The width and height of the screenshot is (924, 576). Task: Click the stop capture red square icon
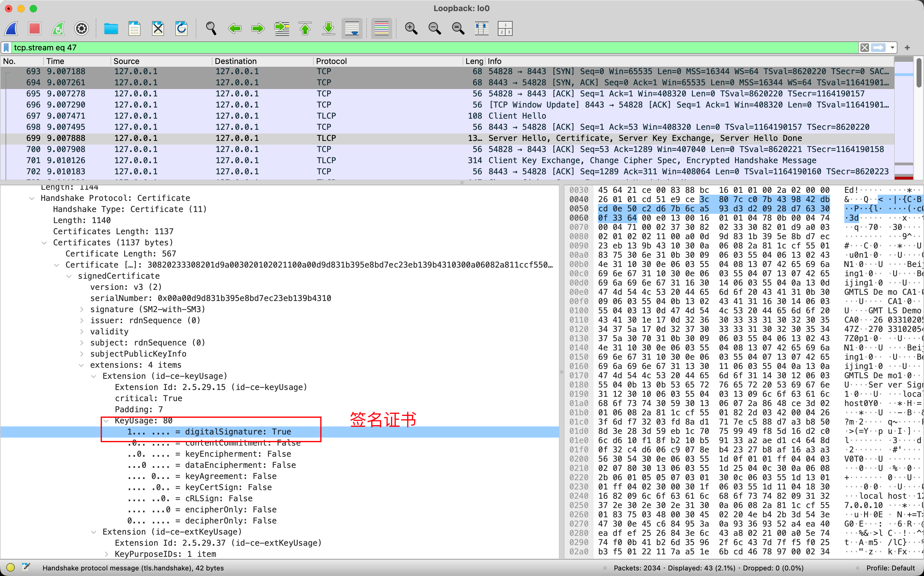click(34, 28)
